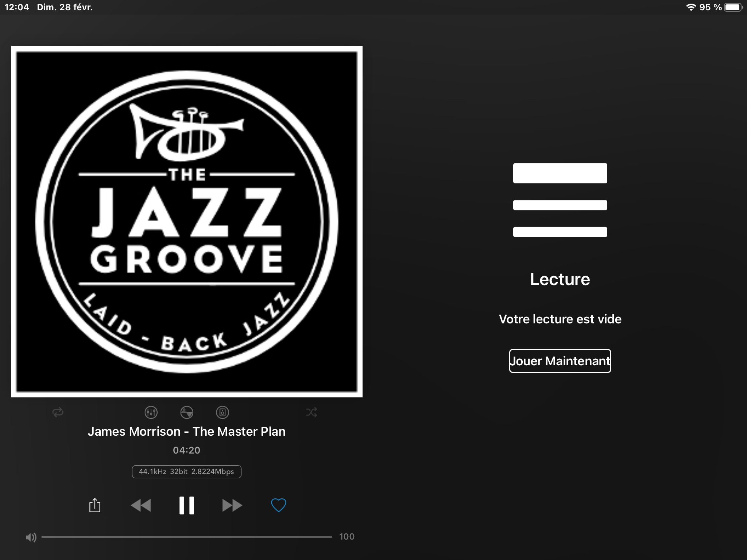Open the waveform visualizer icon
This screenshot has width=747, height=560.
tap(187, 412)
